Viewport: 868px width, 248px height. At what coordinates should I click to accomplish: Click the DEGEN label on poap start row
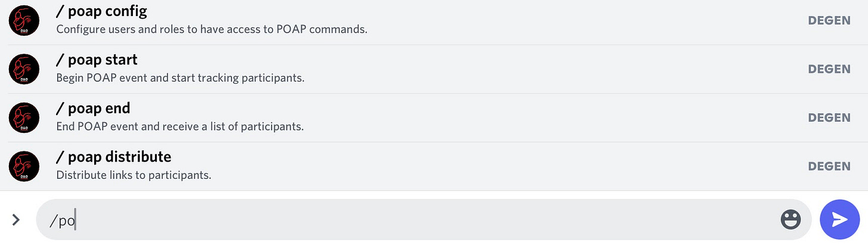point(829,69)
